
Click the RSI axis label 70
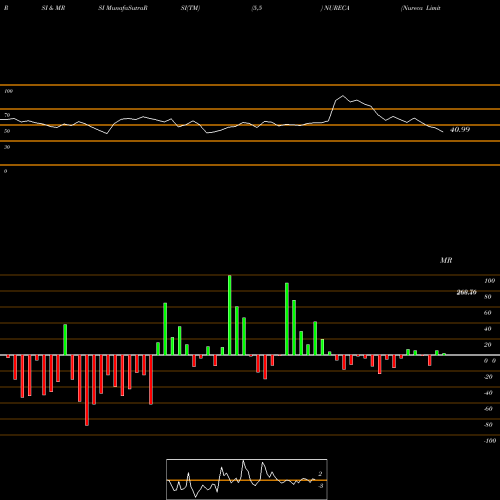pos(7,115)
